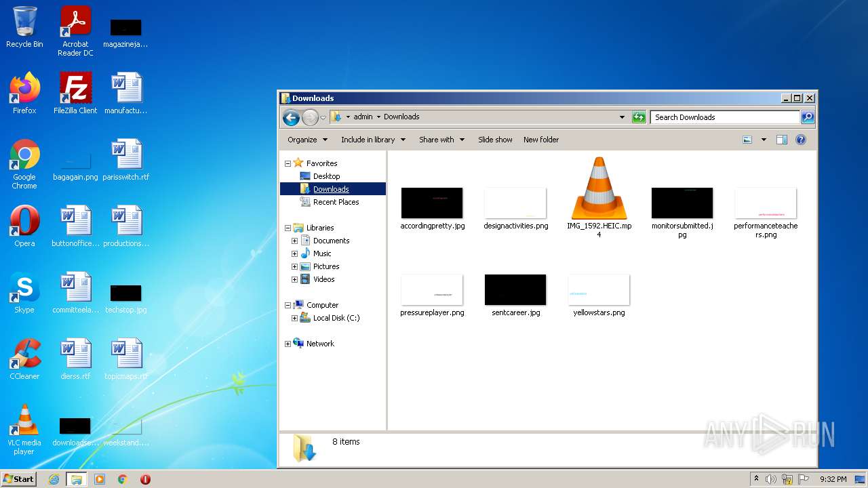Click the Back arrow in Explorer

point(291,117)
